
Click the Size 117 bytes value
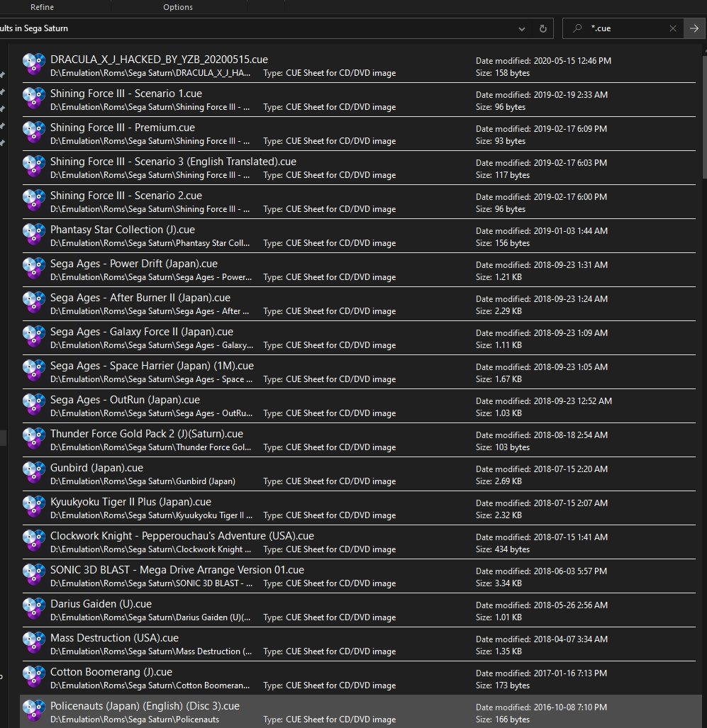(x=512, y=175)
